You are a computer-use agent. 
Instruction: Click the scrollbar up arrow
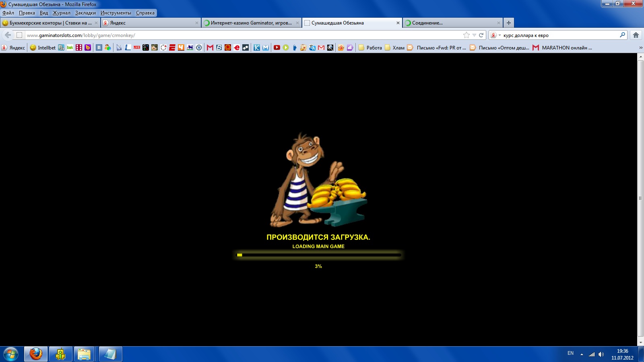640,56
